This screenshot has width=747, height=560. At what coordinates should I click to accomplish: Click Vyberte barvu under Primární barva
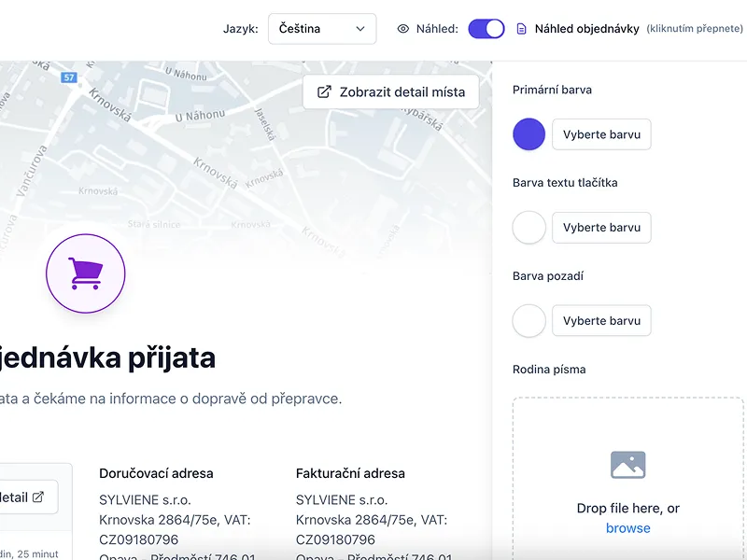click(x=601, y=134)
